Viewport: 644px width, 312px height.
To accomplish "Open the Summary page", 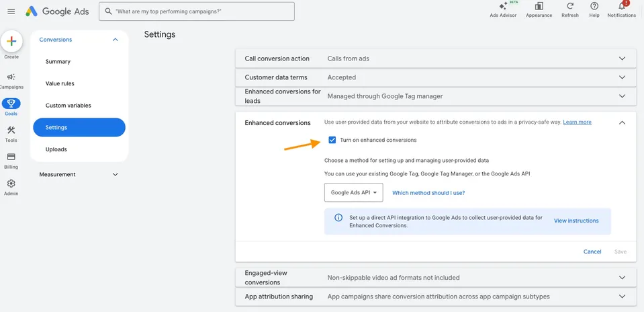I will (x=58, y=62).
